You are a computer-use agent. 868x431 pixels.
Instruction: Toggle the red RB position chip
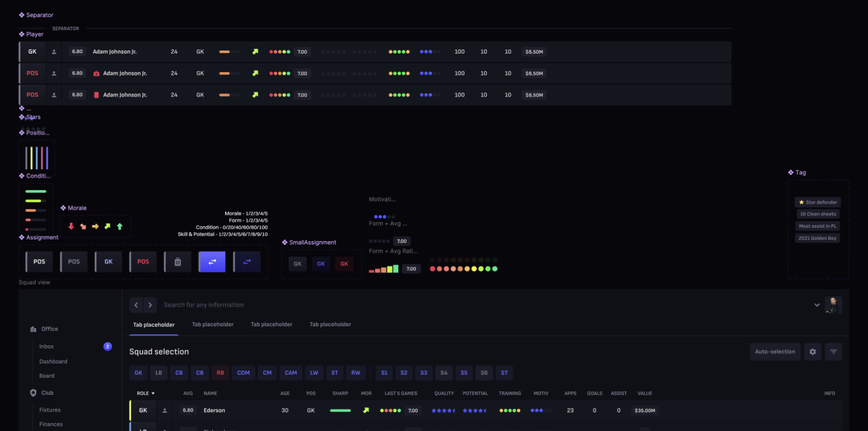coord(220,373)
